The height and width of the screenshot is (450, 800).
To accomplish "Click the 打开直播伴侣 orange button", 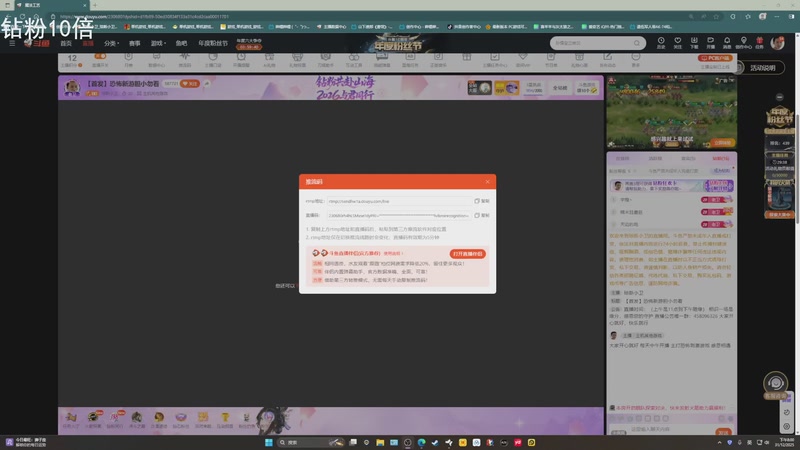I will [x=467, y=254].
